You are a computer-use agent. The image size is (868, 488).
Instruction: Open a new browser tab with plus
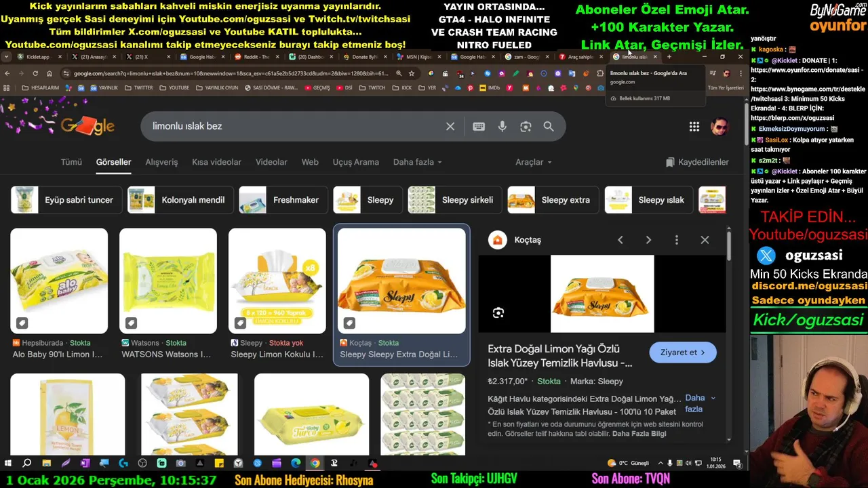click(x=669, y=57)
